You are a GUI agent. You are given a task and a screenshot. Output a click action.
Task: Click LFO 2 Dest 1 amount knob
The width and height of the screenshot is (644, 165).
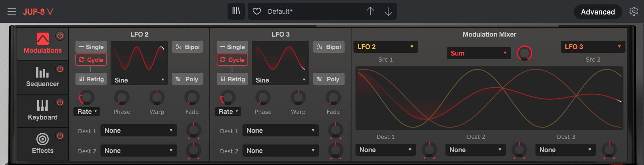(x=193, y=130)
